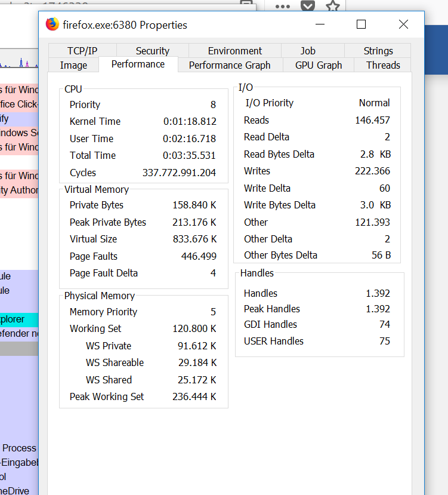Click Writes value 222.366

373,171
